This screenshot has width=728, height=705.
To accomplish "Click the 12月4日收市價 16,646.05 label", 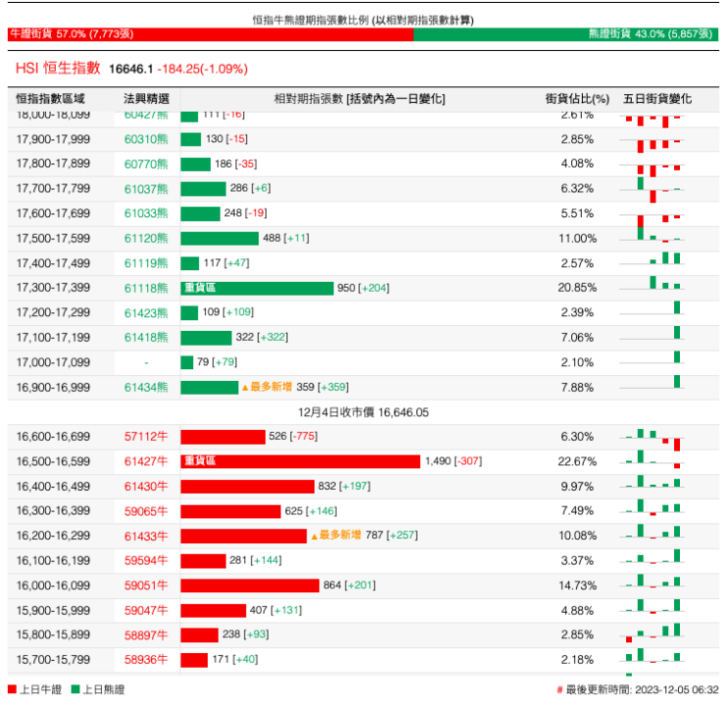I will 364,412.
